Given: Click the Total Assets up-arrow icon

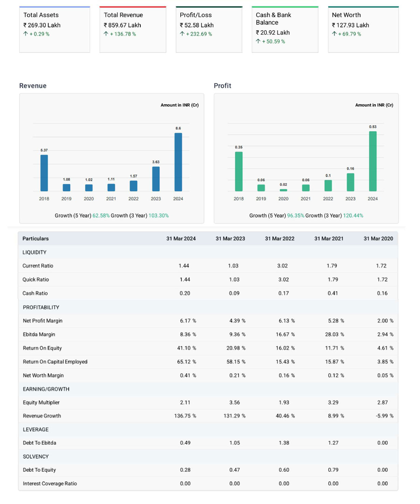Looking at the screenshot, I should point(26,34).
